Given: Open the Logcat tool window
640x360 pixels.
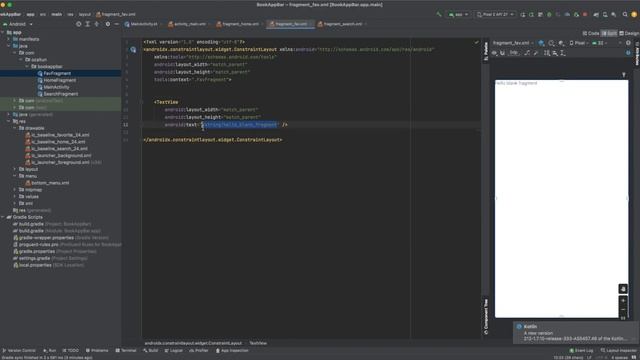Looking at the screenshot, I should (174, 351).
